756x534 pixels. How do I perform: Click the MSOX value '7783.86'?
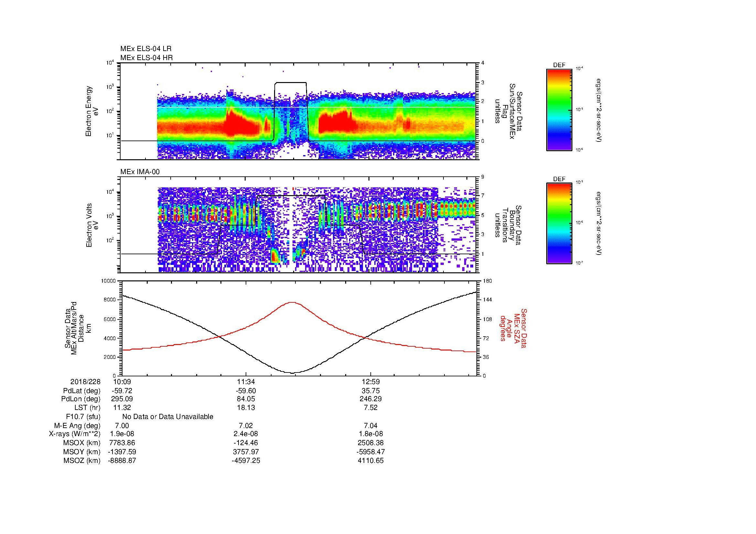122,443
